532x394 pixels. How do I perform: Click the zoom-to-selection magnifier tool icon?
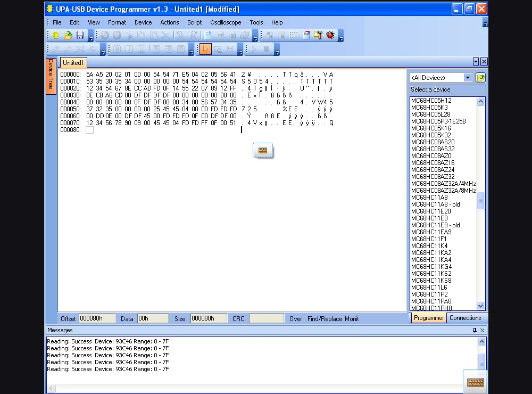[x=218, y=50]
